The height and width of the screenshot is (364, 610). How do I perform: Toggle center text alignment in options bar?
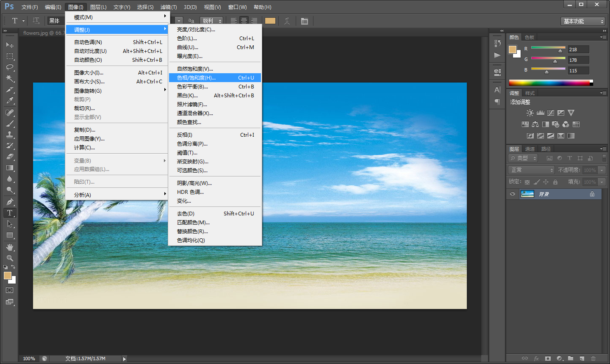coord(244,21)
